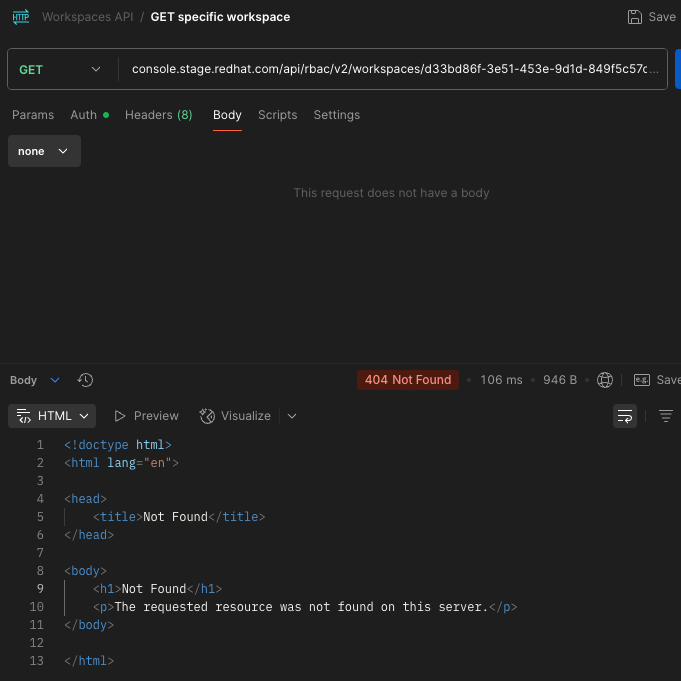Click the HTTP request type icon
681x681 pixels.
[x=20, y=17]
